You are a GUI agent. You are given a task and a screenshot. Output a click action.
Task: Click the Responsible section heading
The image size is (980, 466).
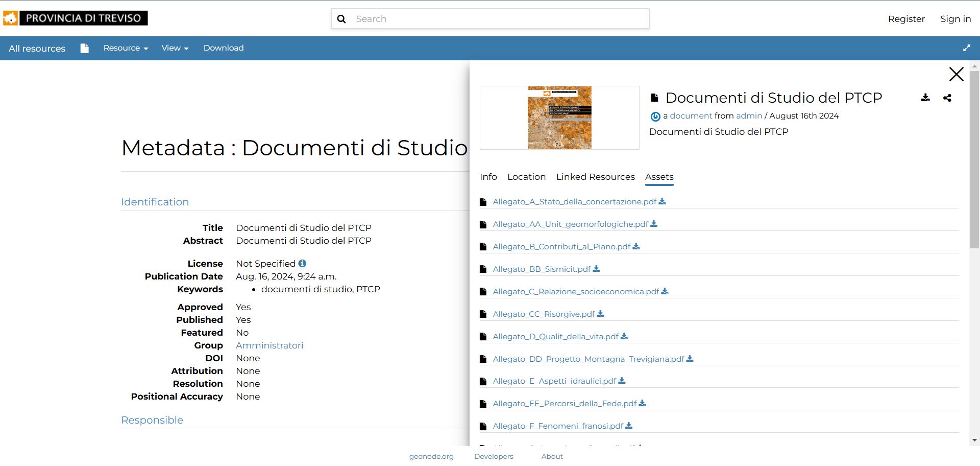coord(152,420)
